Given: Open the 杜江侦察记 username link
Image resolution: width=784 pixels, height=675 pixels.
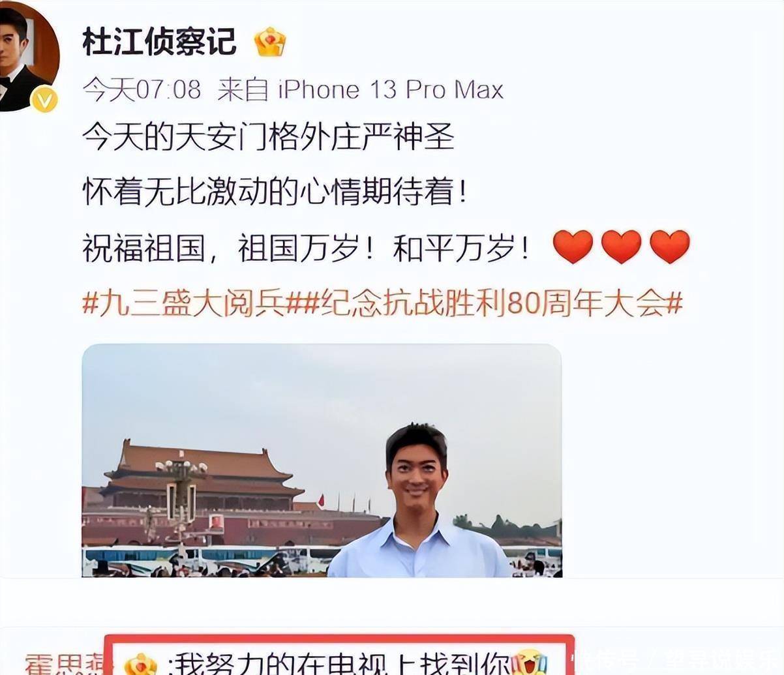Looking at the screenshot, I should (x=159, y=42).
